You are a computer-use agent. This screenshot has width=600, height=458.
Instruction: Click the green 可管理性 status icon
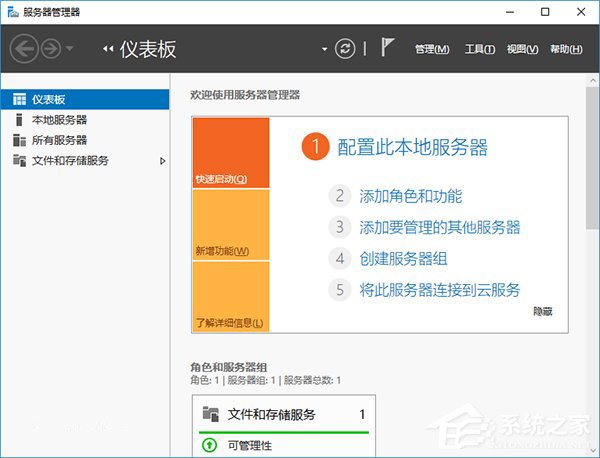(x=209, y=445)
